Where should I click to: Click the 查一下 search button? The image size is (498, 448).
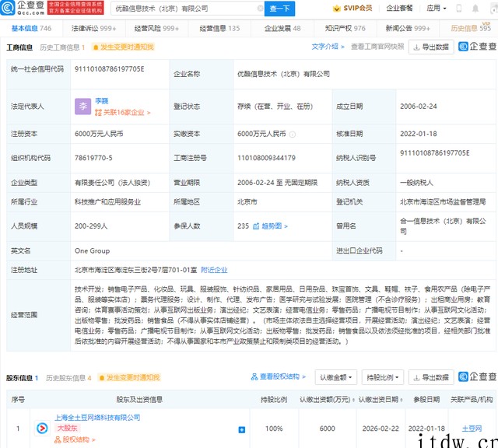coord(280,9)
